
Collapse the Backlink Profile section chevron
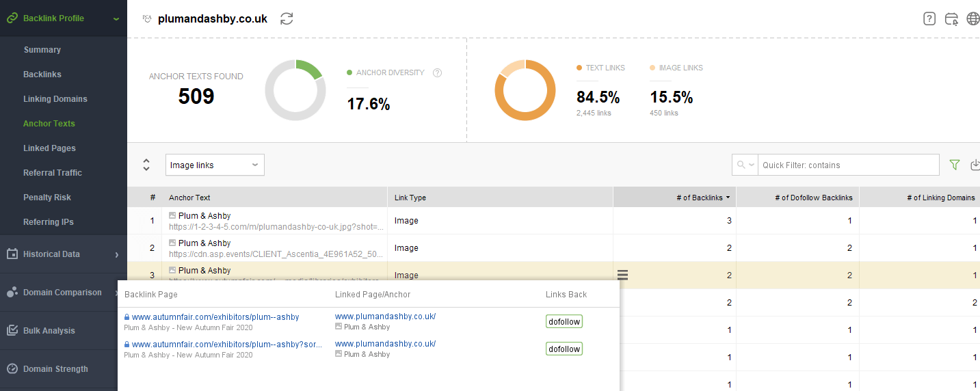coord(116,19)
